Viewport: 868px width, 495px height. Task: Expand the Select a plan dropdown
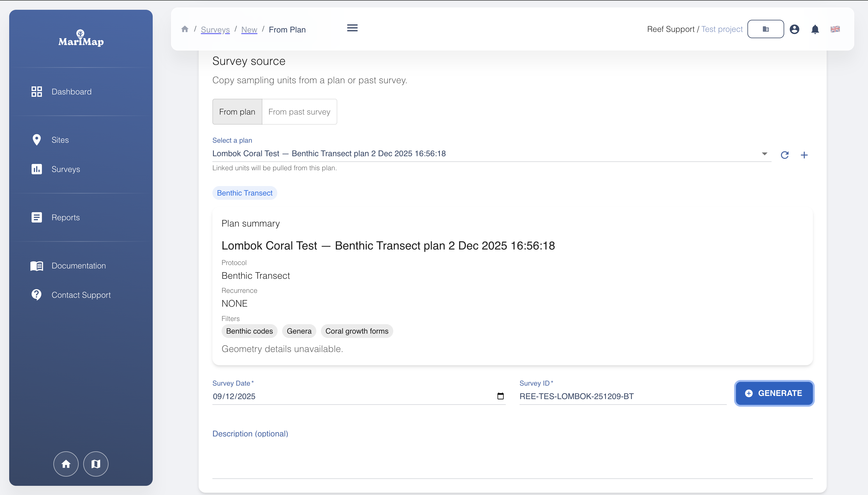click(764, 154)
